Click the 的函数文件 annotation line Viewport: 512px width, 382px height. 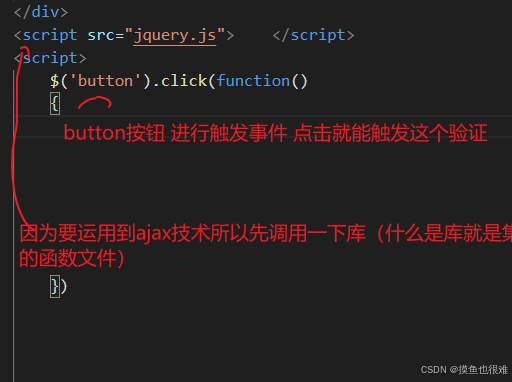72,258
